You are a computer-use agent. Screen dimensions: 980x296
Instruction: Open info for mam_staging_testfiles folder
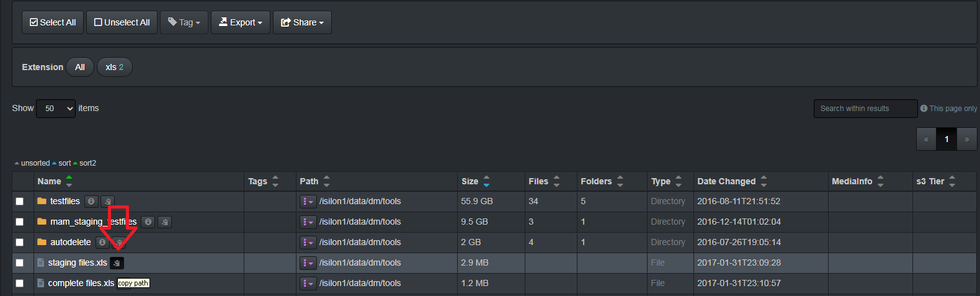[148, 222]
